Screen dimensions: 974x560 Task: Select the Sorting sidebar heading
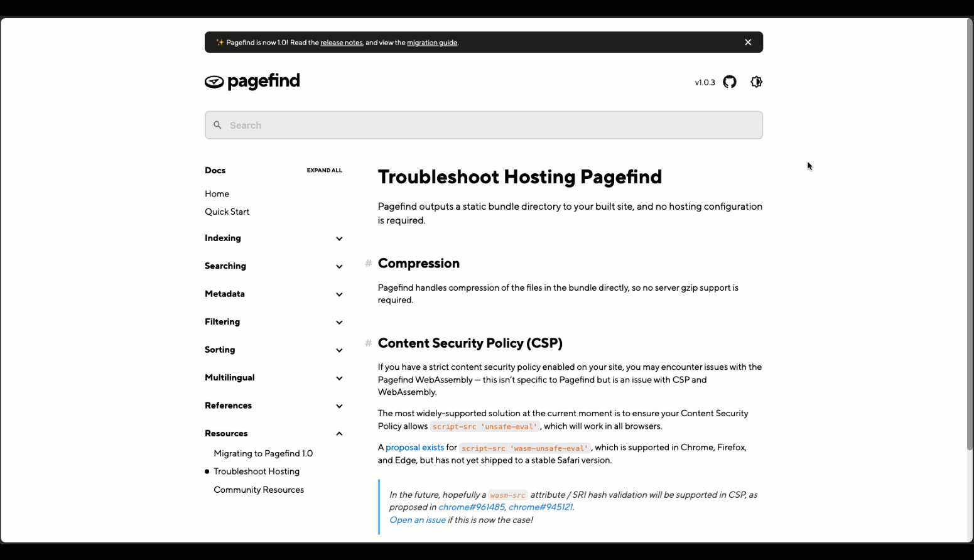click(220, 350)
